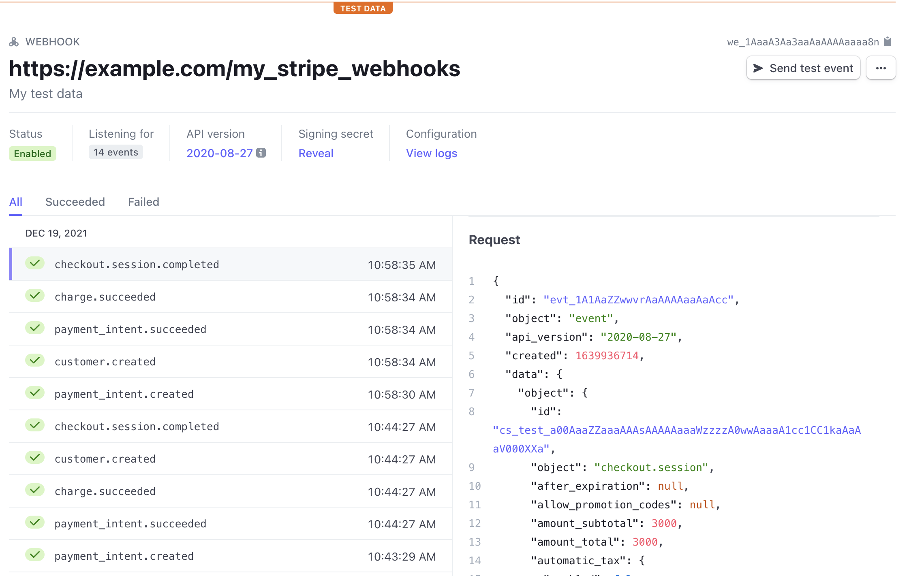This screenshot has height=576, width=924.
Task: Click the Request heading
Action: tap(494, 240)
